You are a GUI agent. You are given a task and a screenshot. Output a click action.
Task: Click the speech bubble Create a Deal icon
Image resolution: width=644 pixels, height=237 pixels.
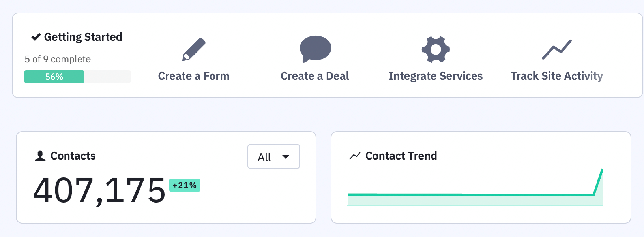[x=315, y=49]
